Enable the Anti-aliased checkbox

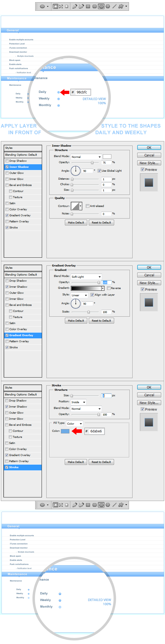pos(87,206)
